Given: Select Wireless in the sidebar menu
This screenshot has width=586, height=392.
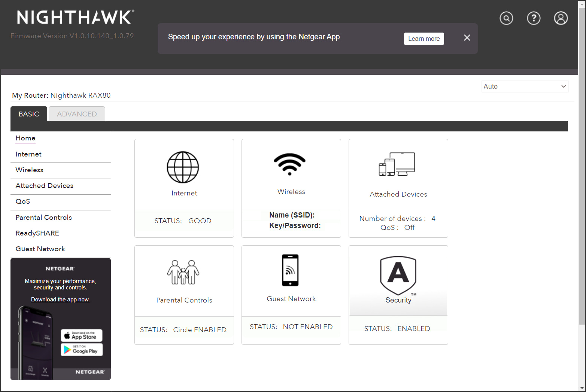Looking at the screenshot, I should coord(61,170).
